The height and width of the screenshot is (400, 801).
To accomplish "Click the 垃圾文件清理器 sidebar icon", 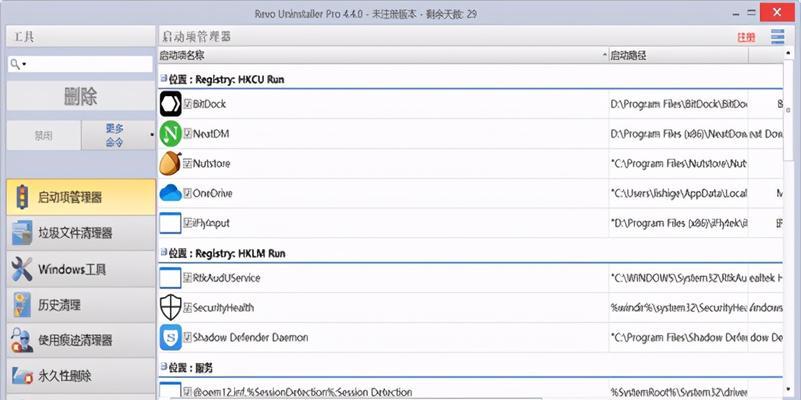I will click(x=22, y=233).
